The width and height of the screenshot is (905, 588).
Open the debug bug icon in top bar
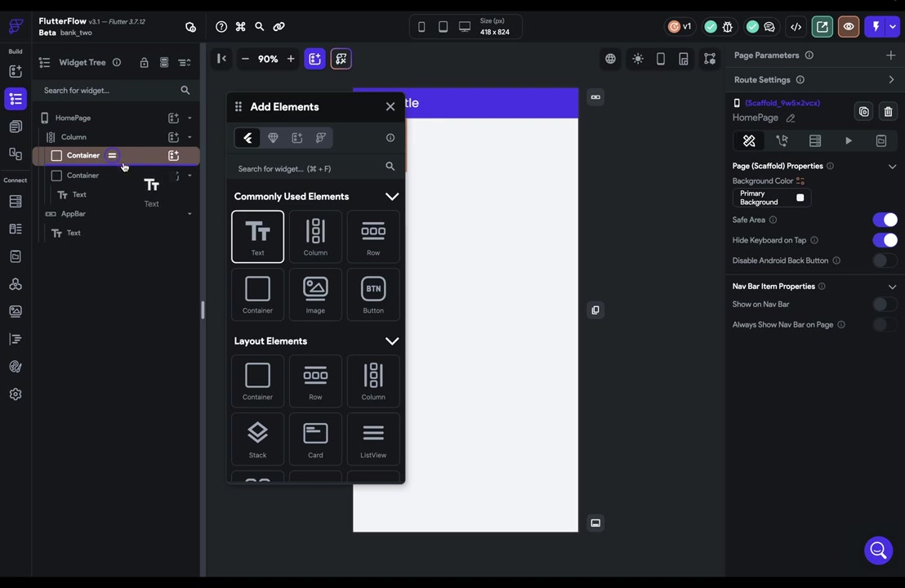pyautogui.click(x=728, y=27)
